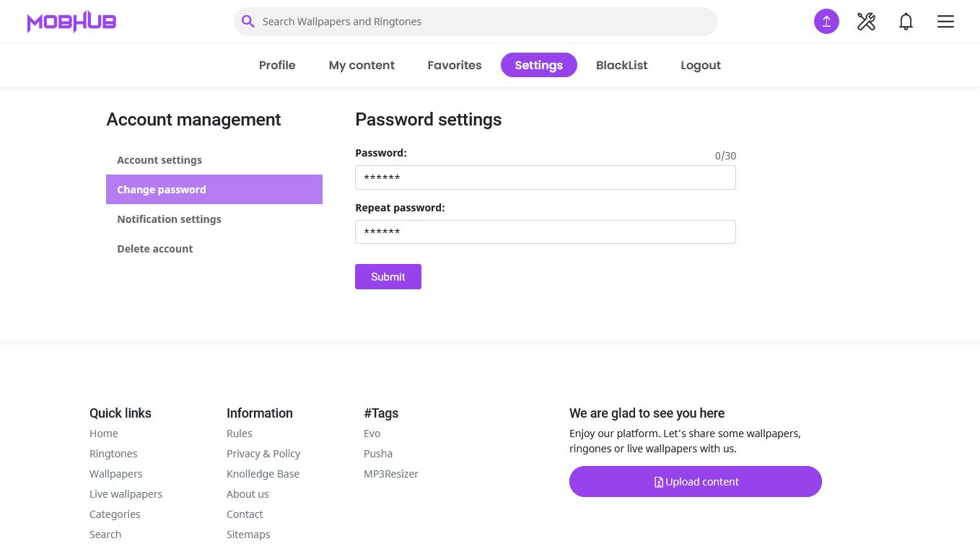Click the Upload content button
The image size is (980, 554).
[695, 482]
